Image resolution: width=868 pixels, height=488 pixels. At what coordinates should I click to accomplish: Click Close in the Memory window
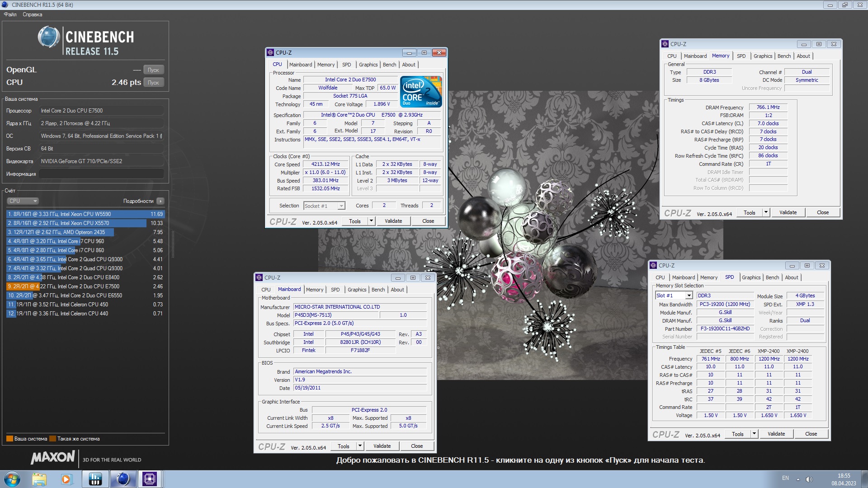coord(823,212)
